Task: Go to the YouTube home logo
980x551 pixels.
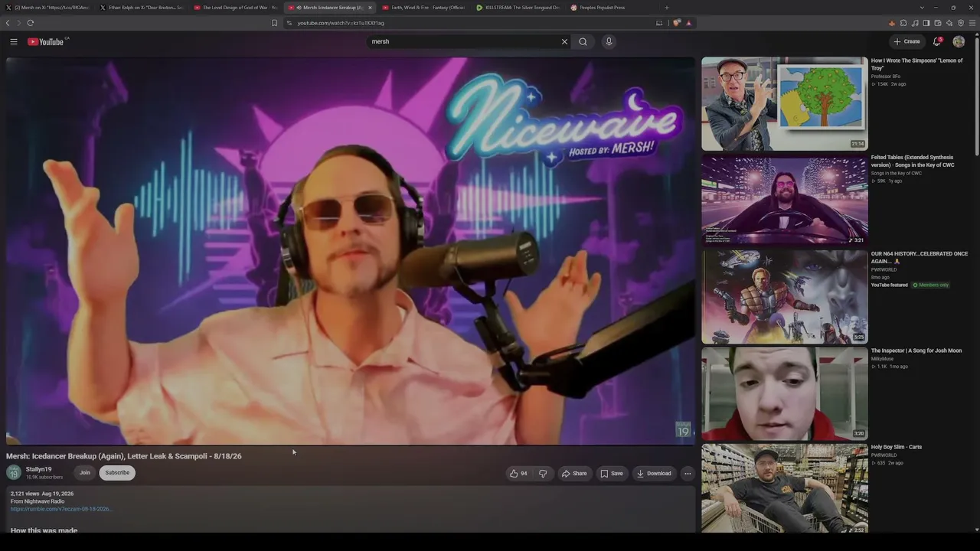Action: tap(47, 41)
